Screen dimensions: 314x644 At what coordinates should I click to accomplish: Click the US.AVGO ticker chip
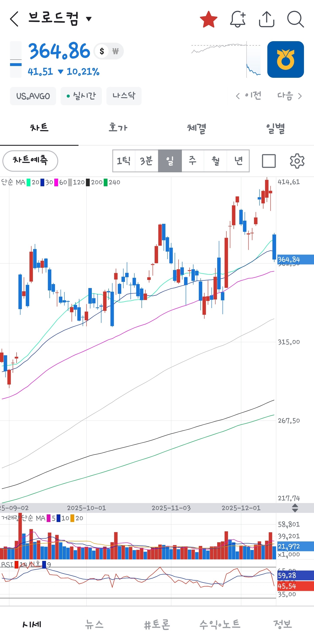33,96
